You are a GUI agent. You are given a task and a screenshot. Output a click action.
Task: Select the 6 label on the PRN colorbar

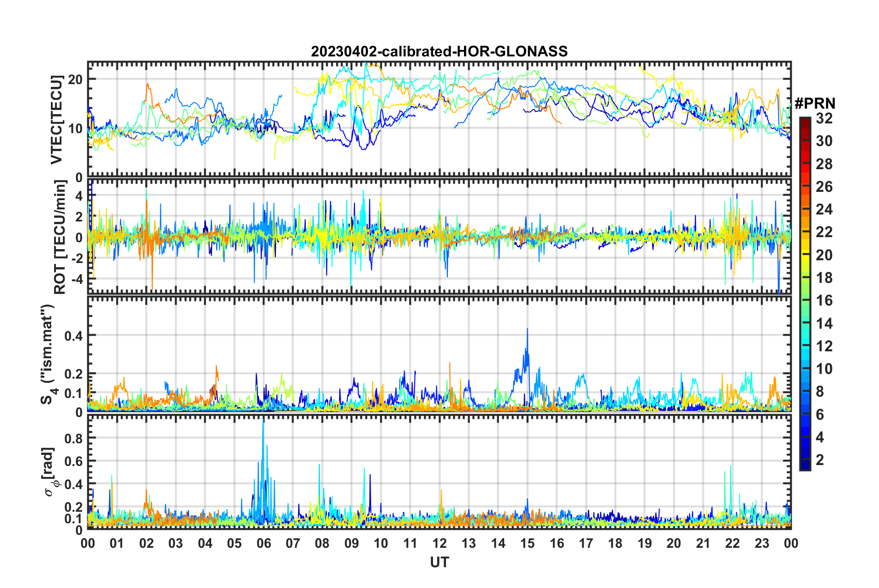pos(820,415)
